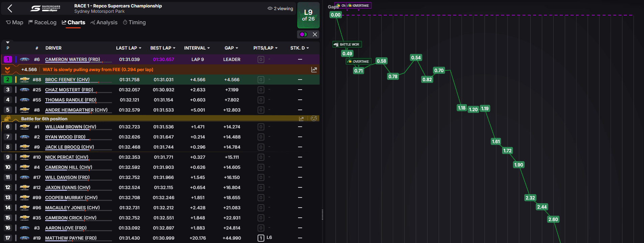The width and height of the screenshot is (644, 243).
Task: Switch to the RaceLog tab
Action: (42, 23)
